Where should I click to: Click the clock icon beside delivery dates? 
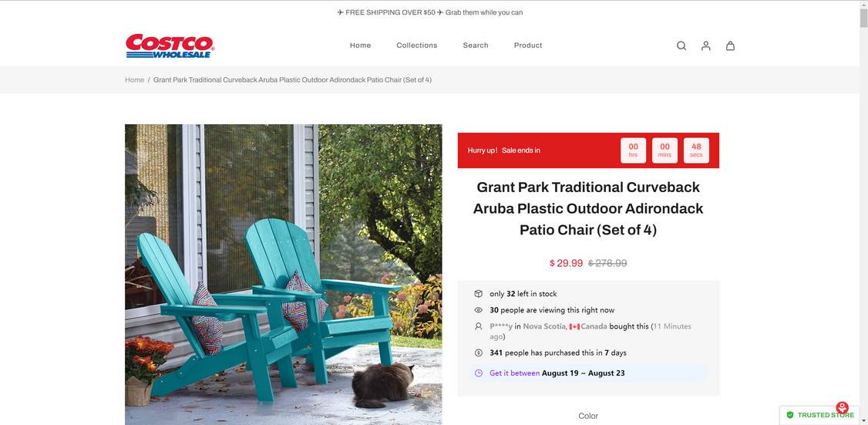pos(478,373)
